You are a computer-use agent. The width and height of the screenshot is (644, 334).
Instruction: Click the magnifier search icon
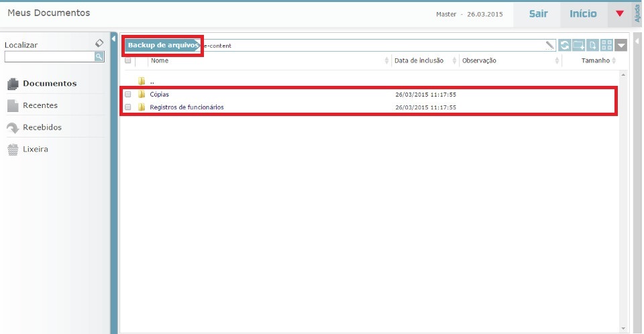pyautogui.click(x=99, y=57)
